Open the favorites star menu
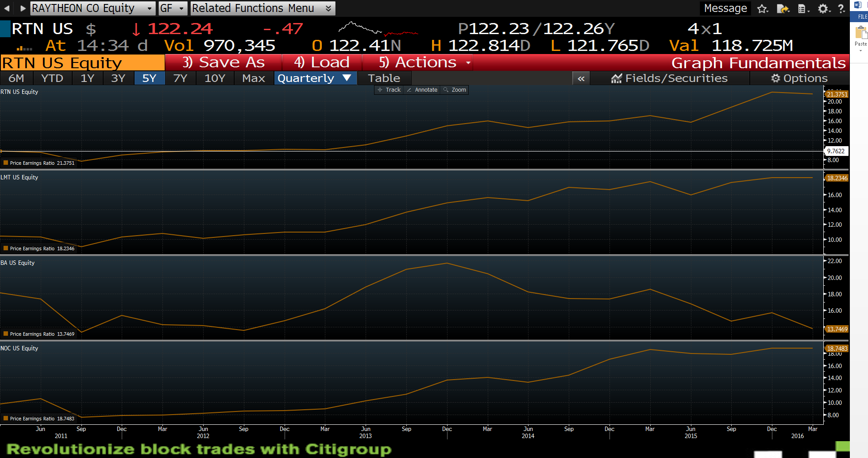 coord(762,8)
